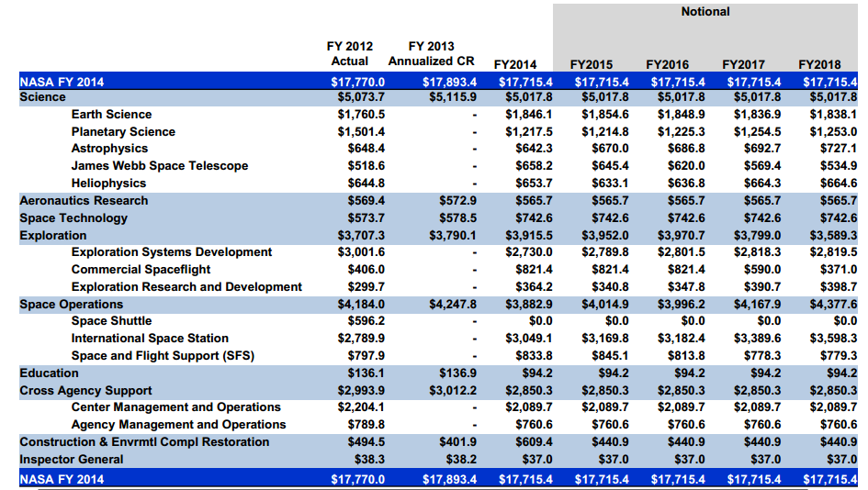
Task: Select the FY 2013 Annualized CR header
Action: coord(431,53)
